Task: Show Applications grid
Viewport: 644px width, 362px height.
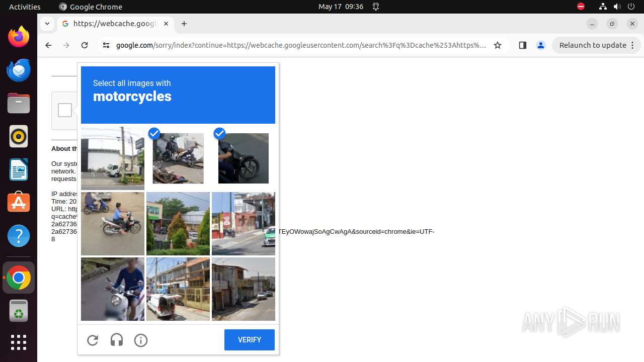Action: (x=19, y=342)
